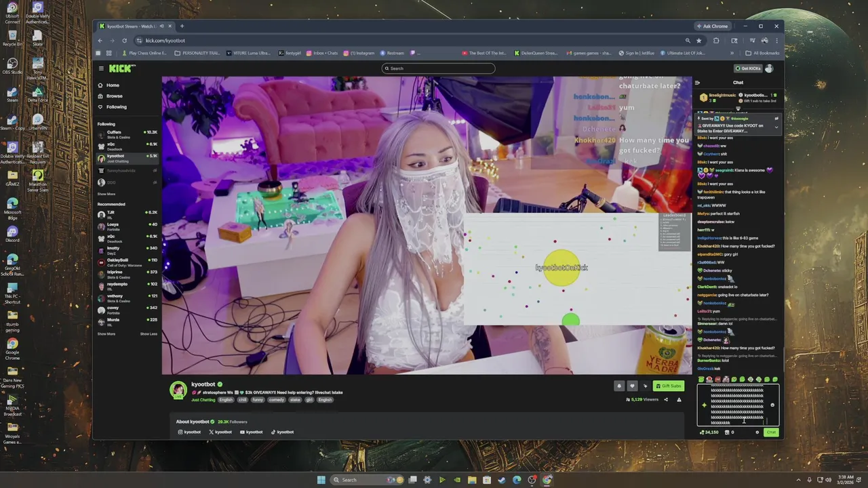868x488 pixels.
Task: Open PERSONALITY TRAI... bookmark folder
Action: click(x=197, y=53)
